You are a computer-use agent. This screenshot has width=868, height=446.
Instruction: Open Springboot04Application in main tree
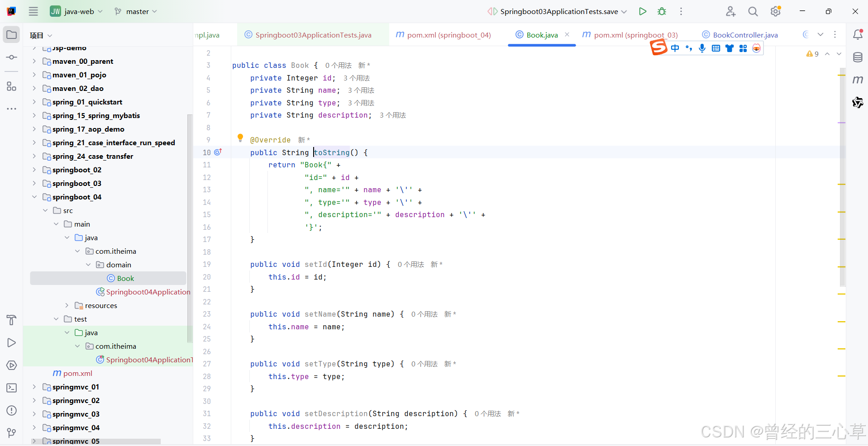pyautogui.click(x=143, y=292)
